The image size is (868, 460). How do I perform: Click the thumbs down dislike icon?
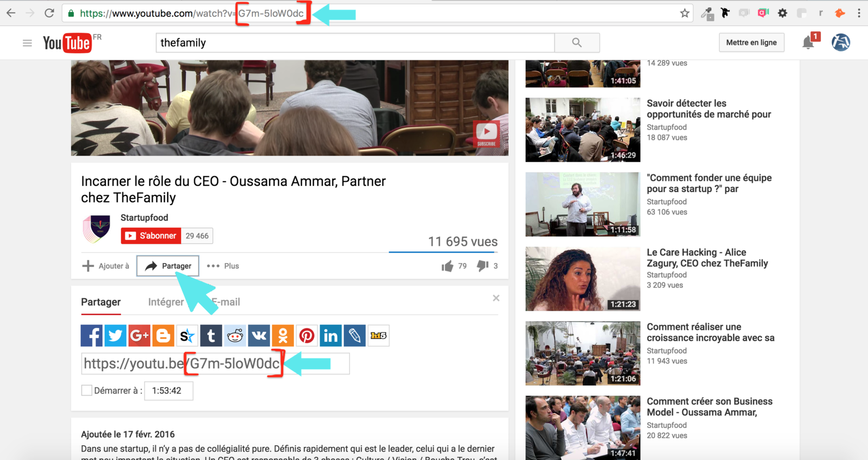(x=482, y=266)
